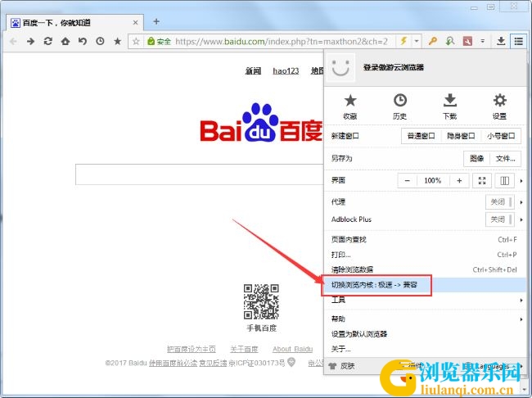
Task: Expand the 界面 interface submenu arrow
Action: [521, 181]
